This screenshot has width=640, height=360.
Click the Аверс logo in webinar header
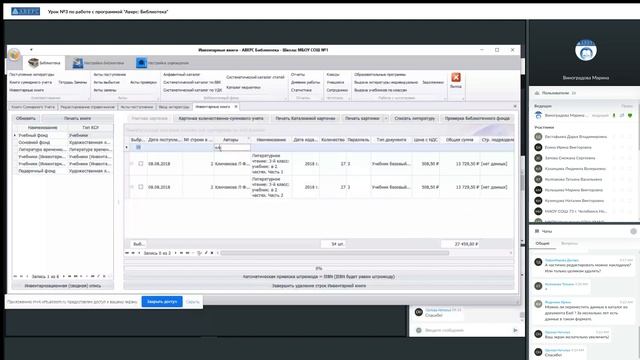coord(25,11)
